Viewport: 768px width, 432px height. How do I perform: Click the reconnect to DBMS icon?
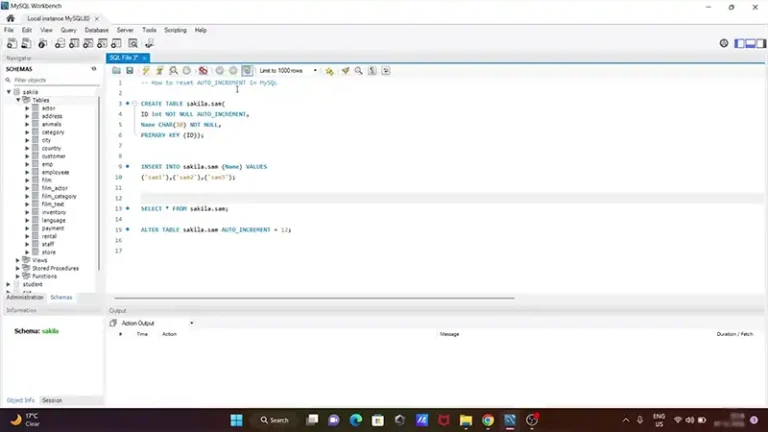[149, 44]
